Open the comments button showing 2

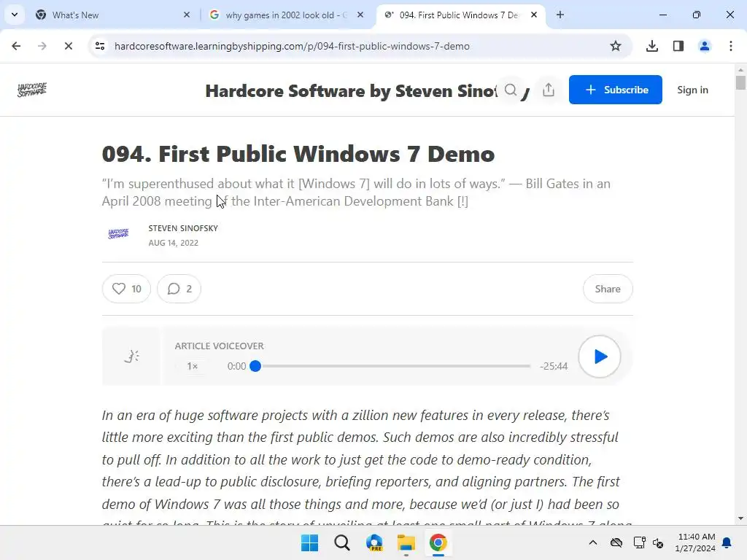(x=179, y=289)
